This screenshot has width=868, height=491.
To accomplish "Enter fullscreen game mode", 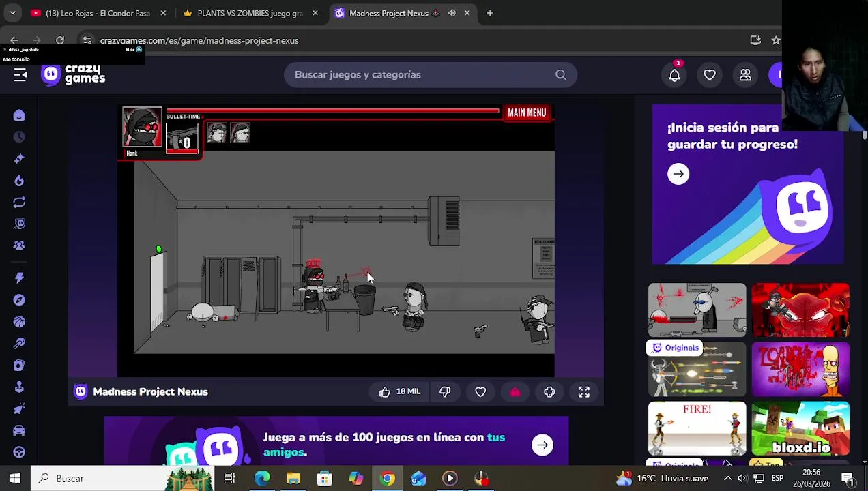I will (584, 391).
